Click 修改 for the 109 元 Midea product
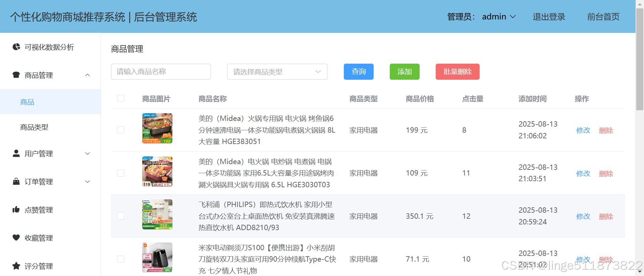The width and height of the screenshot is (644, 276). point(583,174)
